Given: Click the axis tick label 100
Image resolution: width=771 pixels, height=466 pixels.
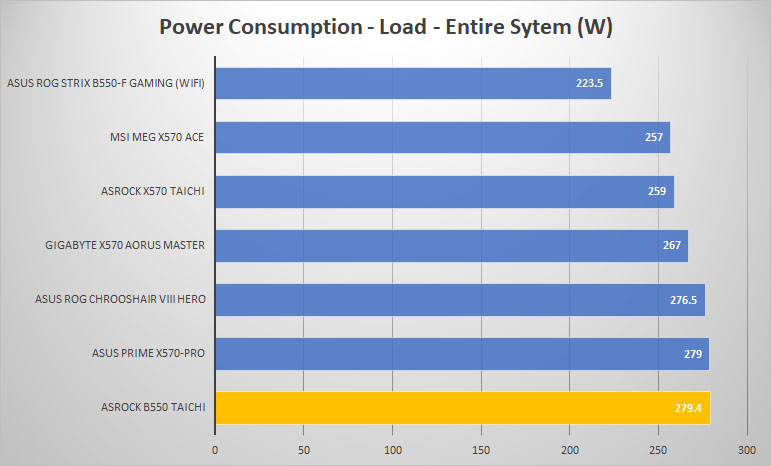Looking at the screenshot, I should [392, 450].
